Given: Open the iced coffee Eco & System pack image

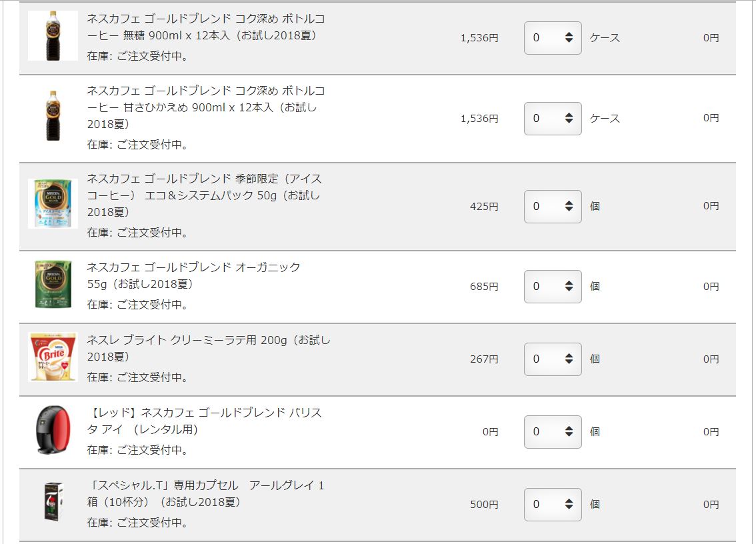Looking at the screenshot, I should point(53,203).
